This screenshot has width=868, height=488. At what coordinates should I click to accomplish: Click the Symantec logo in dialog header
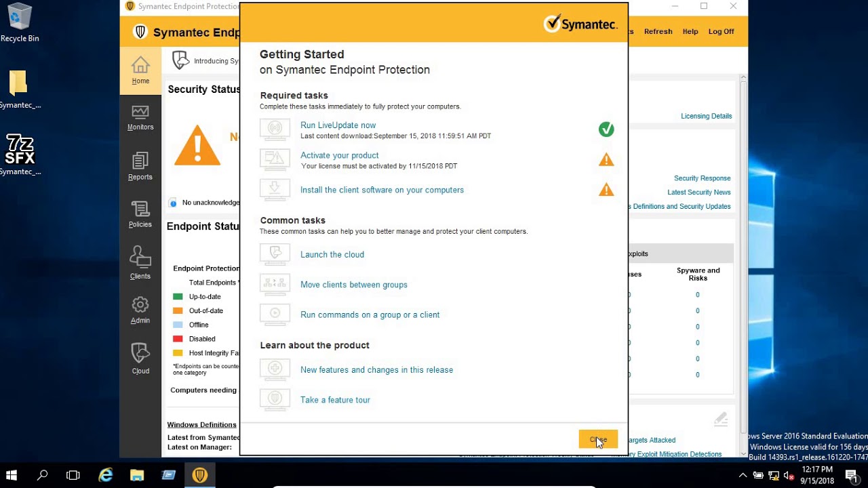(x=580, y=24)
